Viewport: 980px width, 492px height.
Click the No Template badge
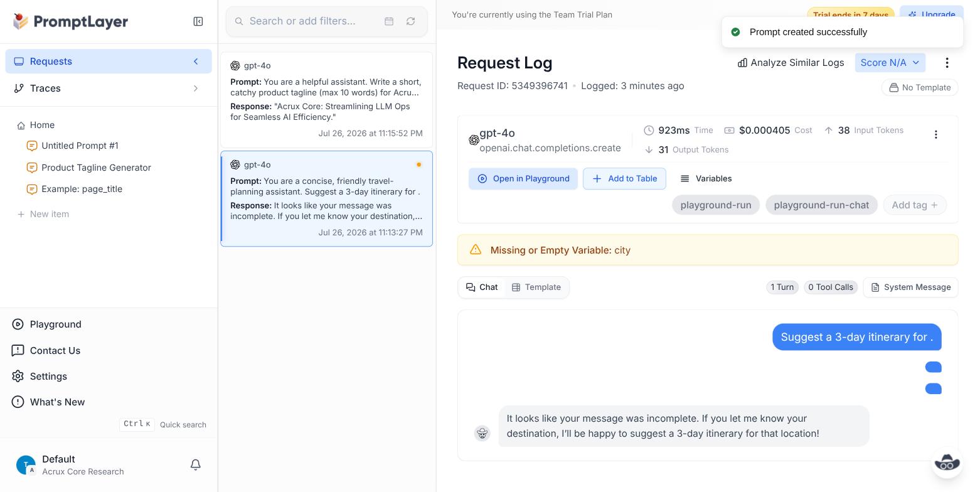[920, 87]
